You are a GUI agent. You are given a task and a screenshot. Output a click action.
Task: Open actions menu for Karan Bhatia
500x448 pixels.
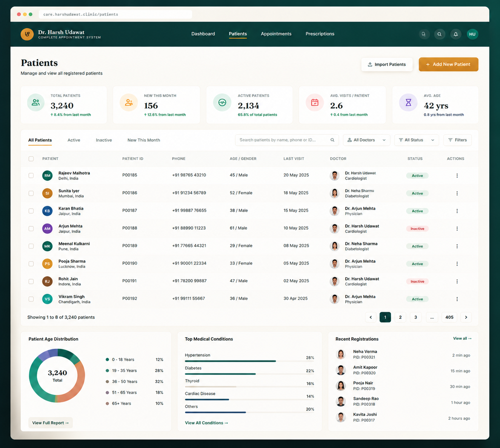pyautogui.click(x=457, y=211)
